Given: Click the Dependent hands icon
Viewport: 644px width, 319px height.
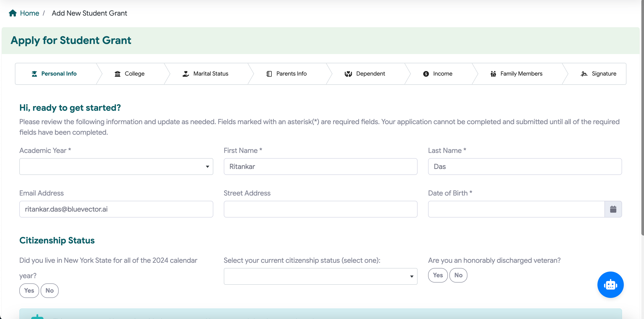Looking at the screenshot, I should point(348,74).
